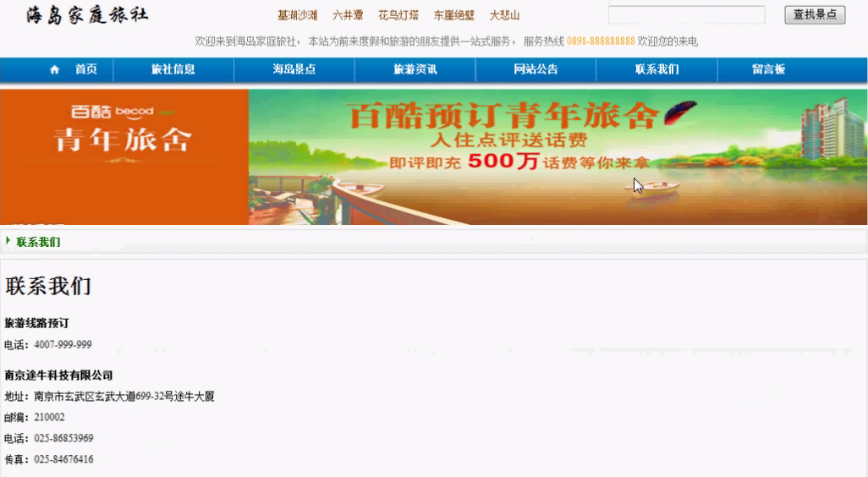Click the 百酷预订青年旅舍 banner image

coord(558,157)
